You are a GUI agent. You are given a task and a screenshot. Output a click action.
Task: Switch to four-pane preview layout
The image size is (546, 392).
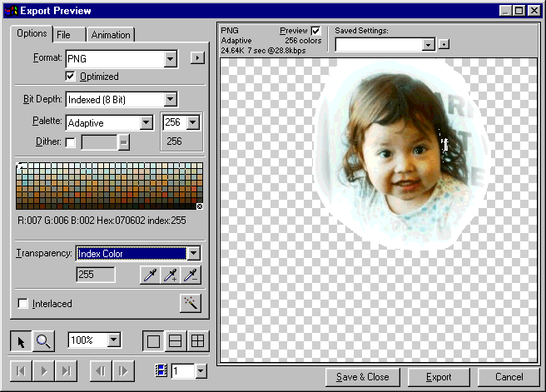[x=197, y=340]
